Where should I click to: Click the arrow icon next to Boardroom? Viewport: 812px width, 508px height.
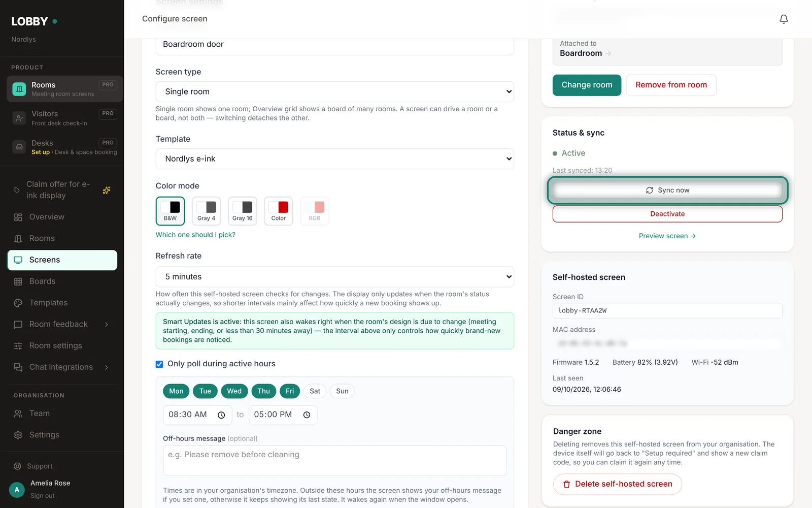tap(608, 53)
